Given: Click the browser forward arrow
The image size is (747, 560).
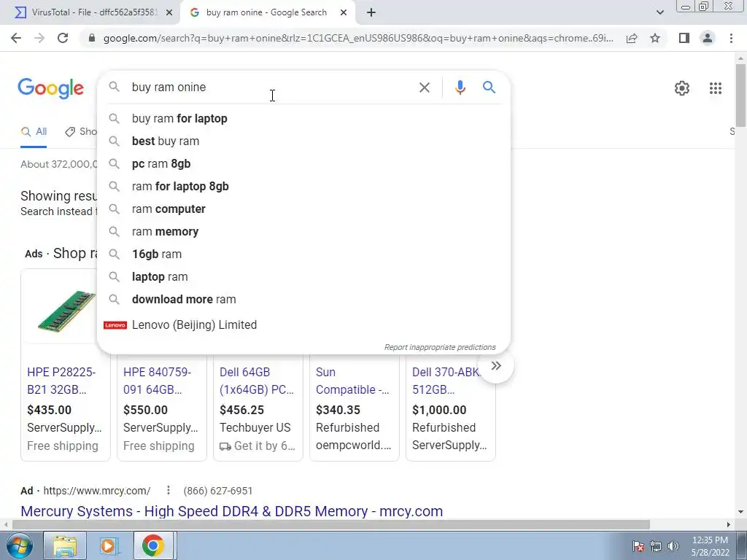Looking at the screenshot, I should (39, 38).
